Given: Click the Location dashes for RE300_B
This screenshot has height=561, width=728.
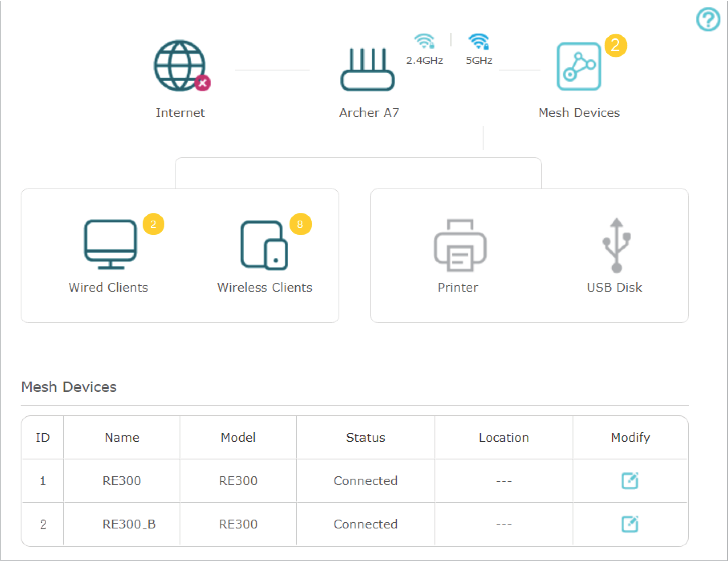Looking at the screenshot, I should (x=504, y=525).
